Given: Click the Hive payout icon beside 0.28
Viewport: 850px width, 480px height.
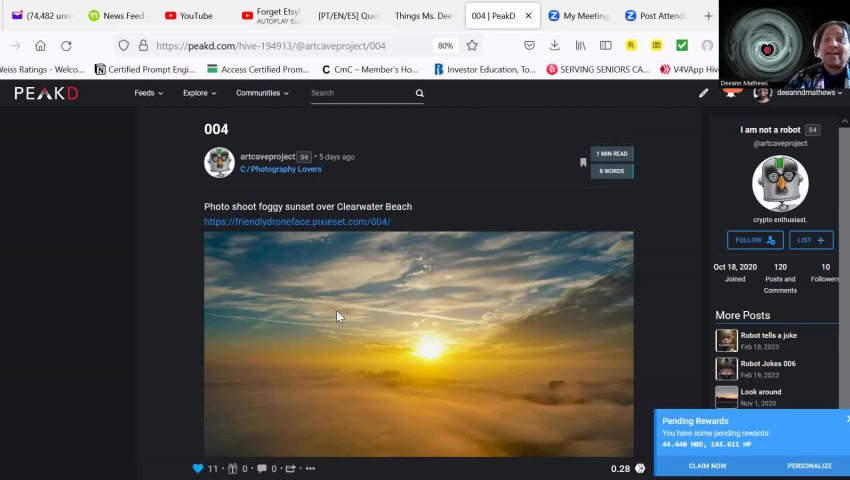Looking at the screenshot, I should pos(640,469).
